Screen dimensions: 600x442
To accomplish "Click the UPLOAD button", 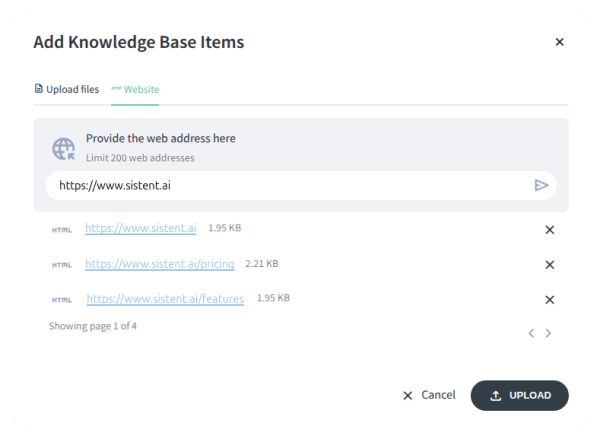I will (519, 395).
